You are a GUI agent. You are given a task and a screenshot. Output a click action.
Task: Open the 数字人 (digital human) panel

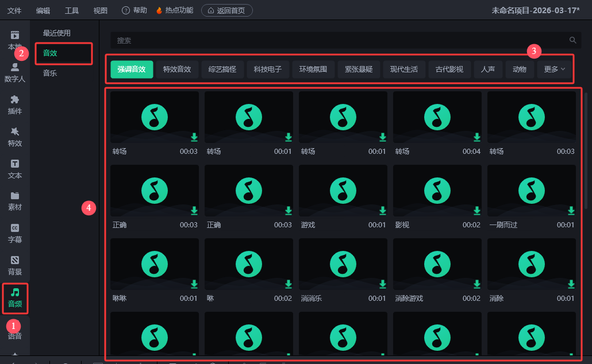point(15,72)
